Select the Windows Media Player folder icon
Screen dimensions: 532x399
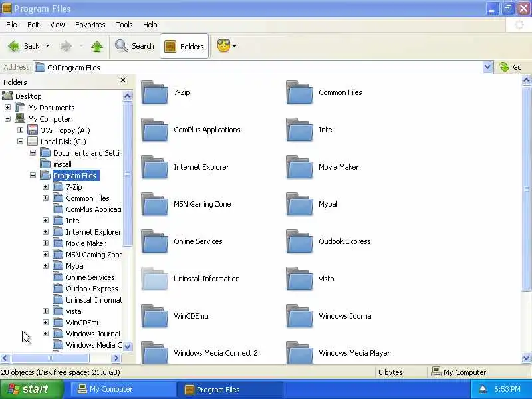click(x=299, y=352)
